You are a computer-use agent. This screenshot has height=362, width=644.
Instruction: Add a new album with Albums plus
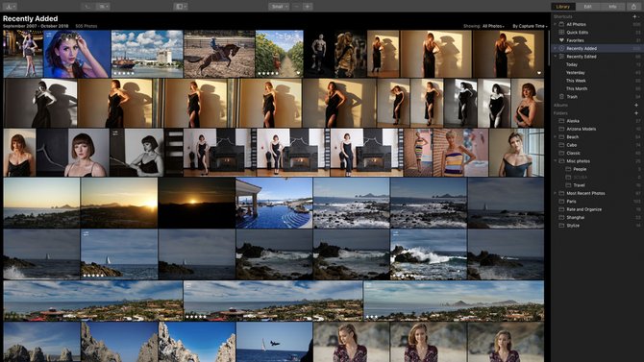[x=636, y=106]
